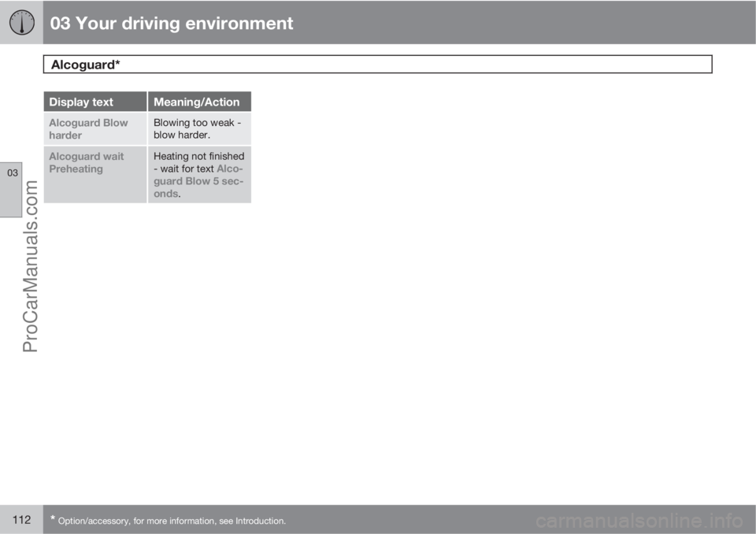756x534 pixels.
Task: Select the 'Alcoguard Blow harder' cell
Action: [95, 129]
